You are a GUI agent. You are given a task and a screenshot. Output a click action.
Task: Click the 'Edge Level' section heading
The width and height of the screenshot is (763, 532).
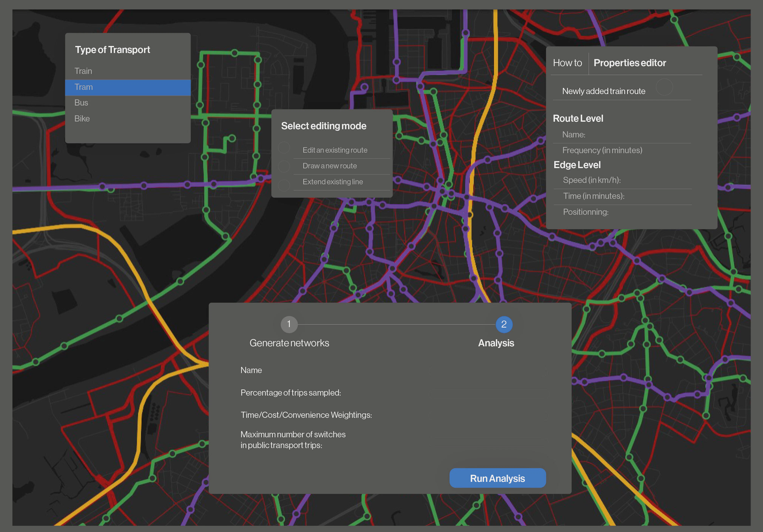pyautogui.click(x=577, y=165)
